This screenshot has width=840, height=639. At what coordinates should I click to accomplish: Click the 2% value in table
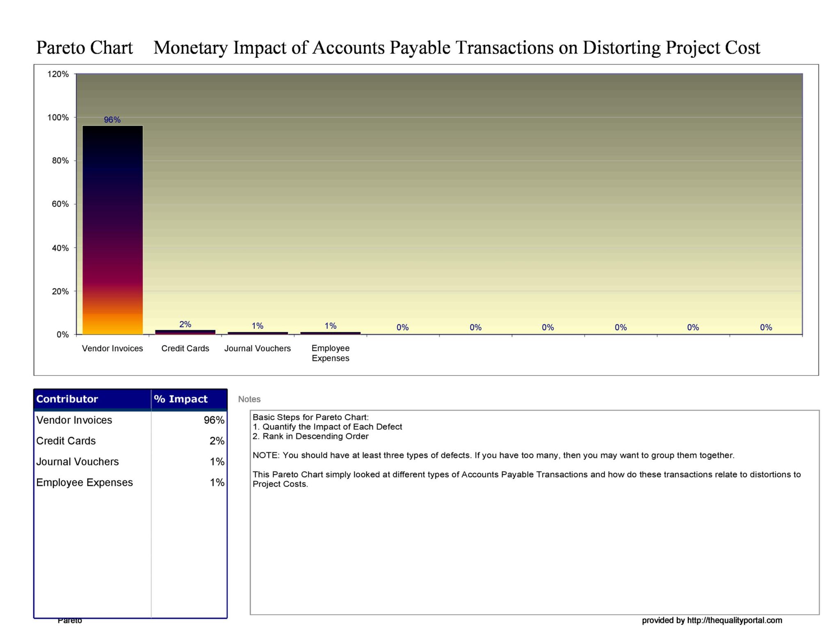217,441
